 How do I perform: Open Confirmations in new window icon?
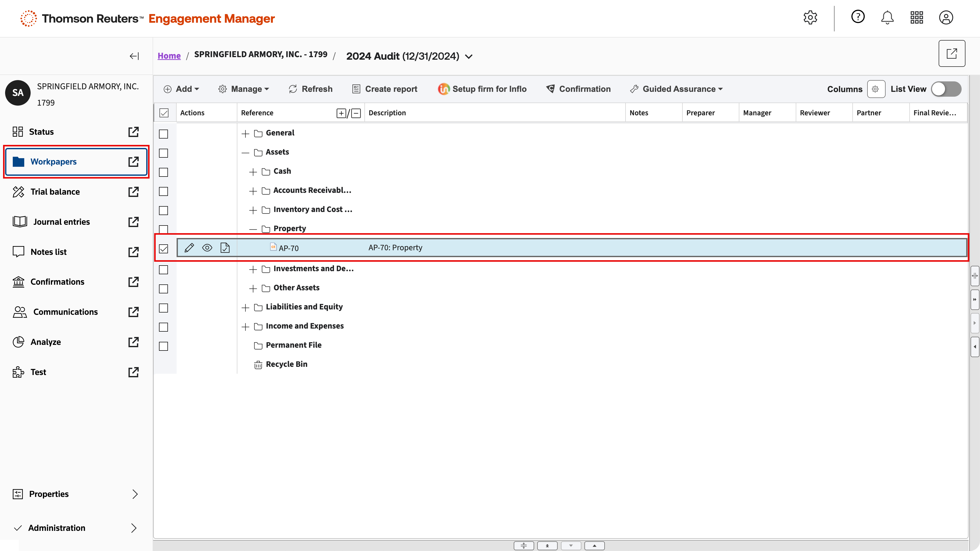click(x=133, y=282)
